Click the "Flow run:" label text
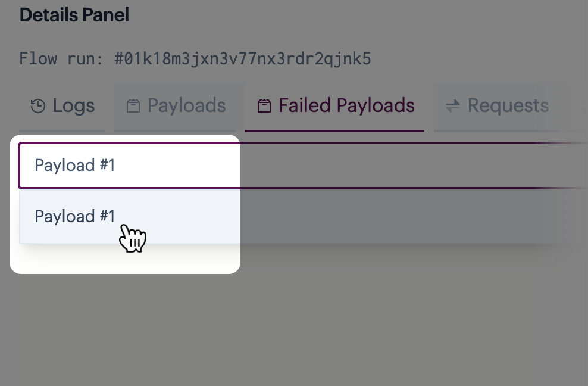588x386 pixels. tap(61, 59)
